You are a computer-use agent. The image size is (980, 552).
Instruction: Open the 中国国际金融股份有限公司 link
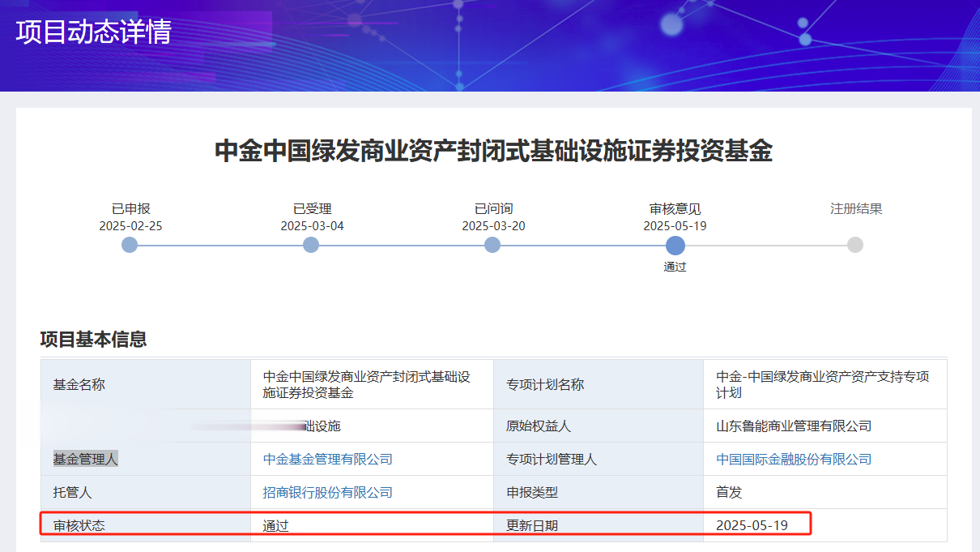pyautogui.click(x=794, y=460)
